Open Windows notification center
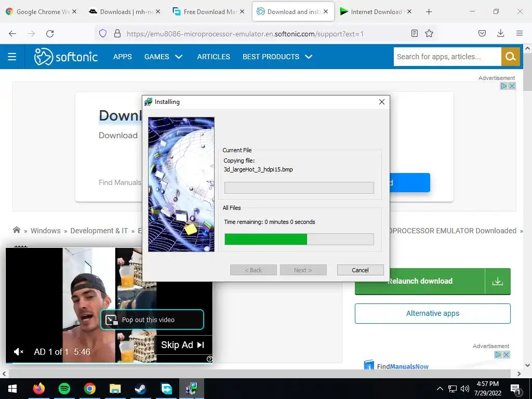 click(x=516, y=389)
